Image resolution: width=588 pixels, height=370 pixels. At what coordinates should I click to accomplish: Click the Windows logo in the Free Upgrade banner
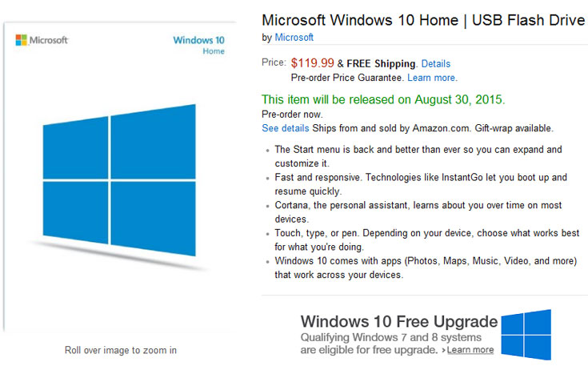coord(525,334)
